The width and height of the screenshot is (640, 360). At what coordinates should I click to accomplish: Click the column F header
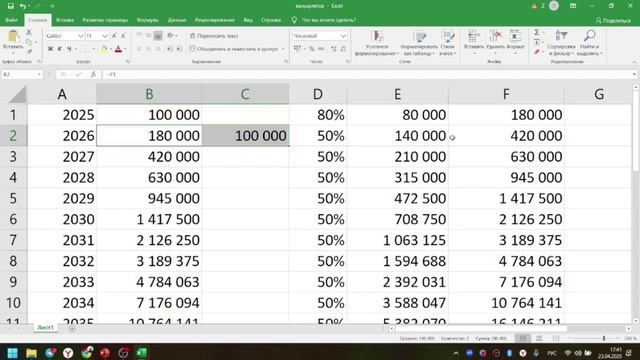tap(506, 94)
